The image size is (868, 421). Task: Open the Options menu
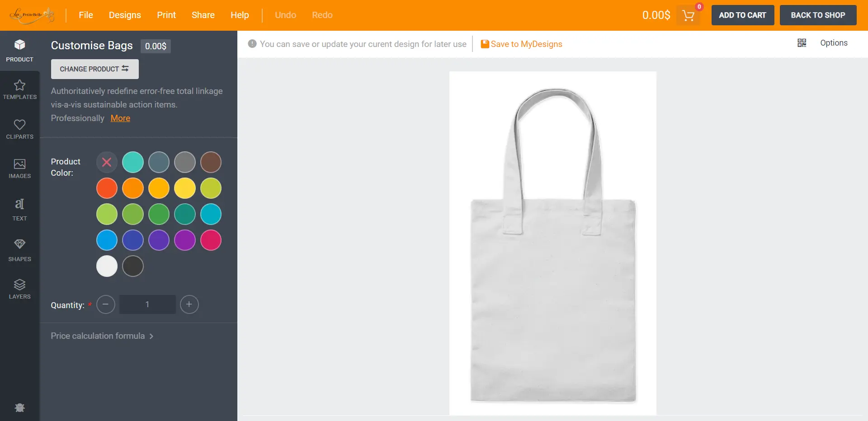pos(834,42)
